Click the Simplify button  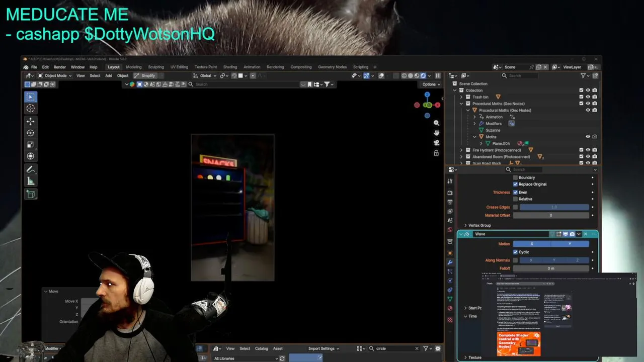click(x=145, y=75)
